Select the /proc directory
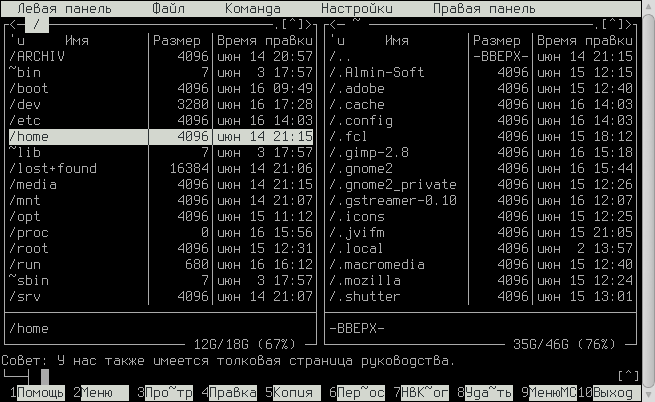 point(161,233)
